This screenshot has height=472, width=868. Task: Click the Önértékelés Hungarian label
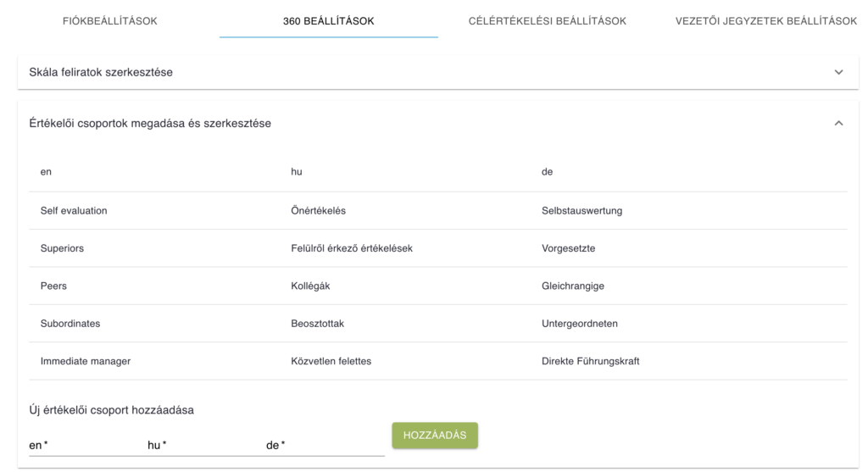coord(318,211)
